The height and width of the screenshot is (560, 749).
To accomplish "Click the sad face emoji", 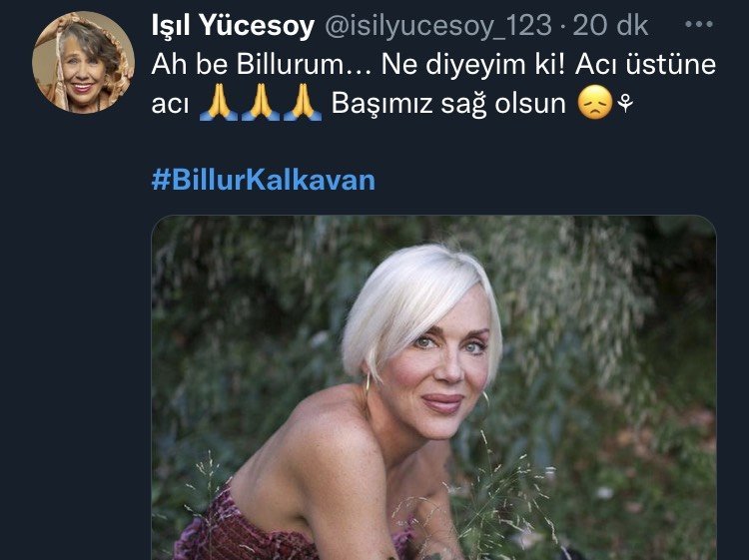I will coord(595,102).
